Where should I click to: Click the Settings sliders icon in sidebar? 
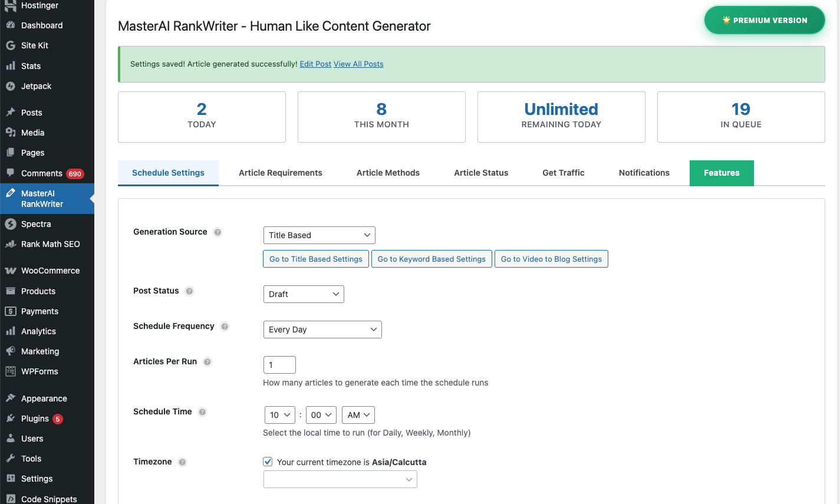(x=11, y=479)
